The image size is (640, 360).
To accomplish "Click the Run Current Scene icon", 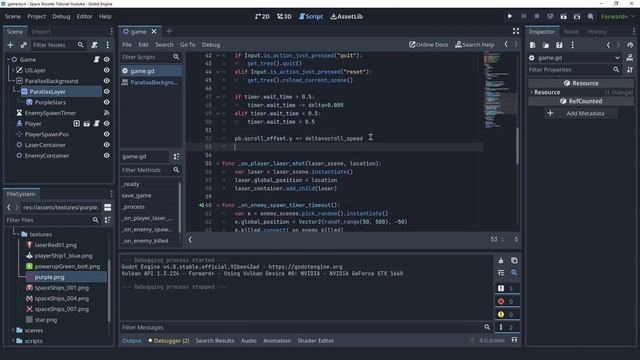I will tap(563, 16).
